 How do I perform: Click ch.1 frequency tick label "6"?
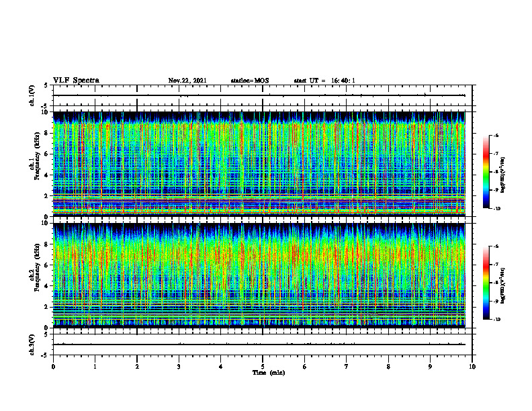[47, 154]
